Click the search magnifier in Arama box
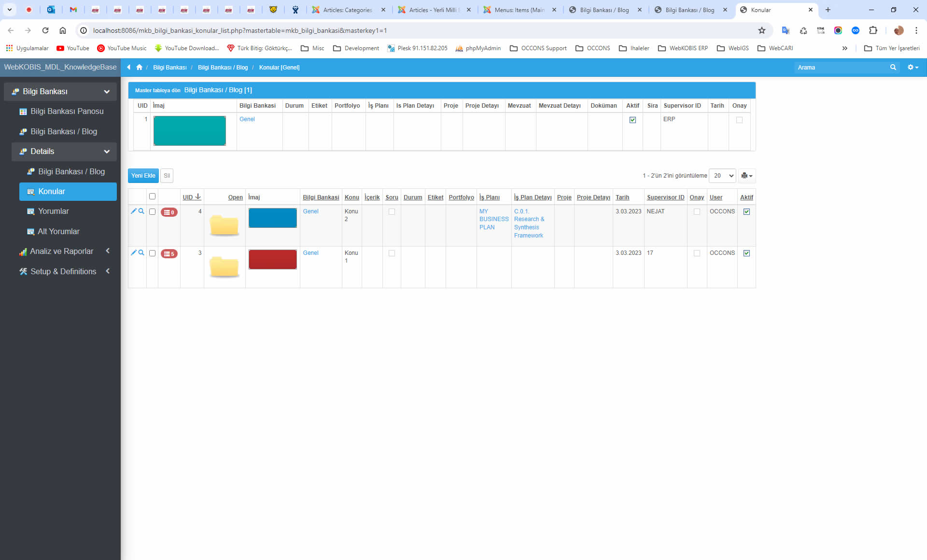 click(893, 67)
